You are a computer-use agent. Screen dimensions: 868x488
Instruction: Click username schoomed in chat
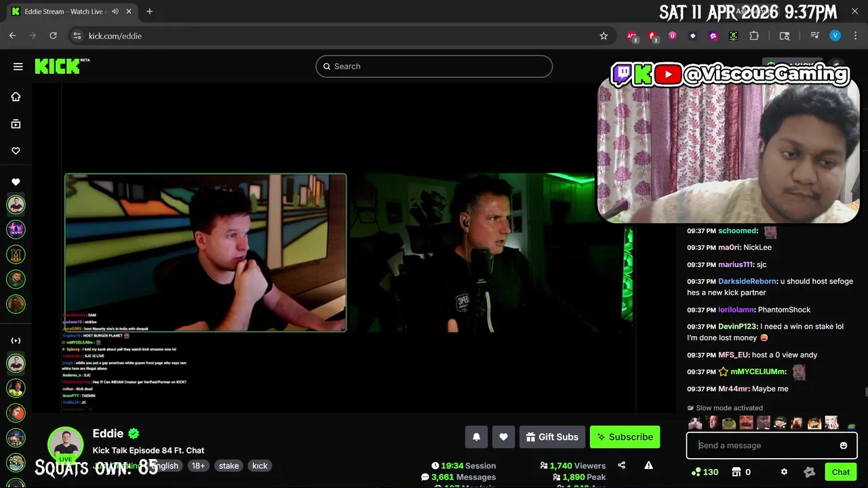[x=737, y=231]
